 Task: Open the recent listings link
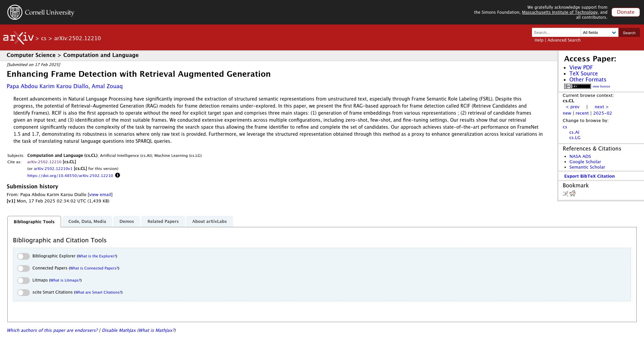[x=582, y=113]
